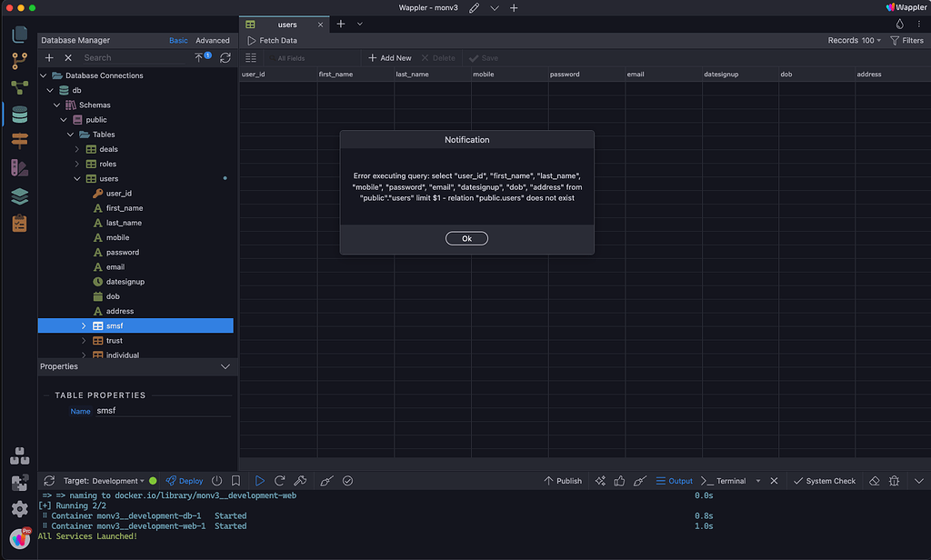The width and height of the screenshot is (931, 560).
Task: Open the Git source control panel icon
Action: [19, 62]
